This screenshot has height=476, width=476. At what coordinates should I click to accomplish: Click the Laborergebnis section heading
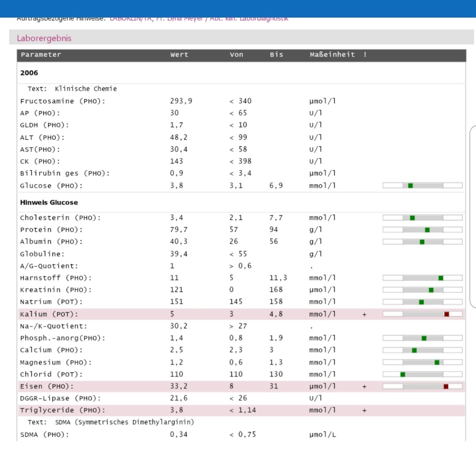click(44, 38)
